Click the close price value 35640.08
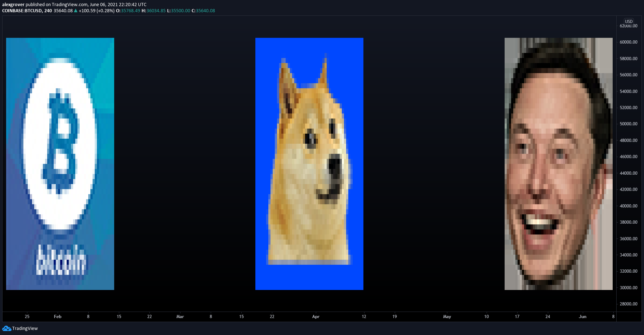Image resolution: width=644 pixels, height=335 pixels. coord(205,11)
